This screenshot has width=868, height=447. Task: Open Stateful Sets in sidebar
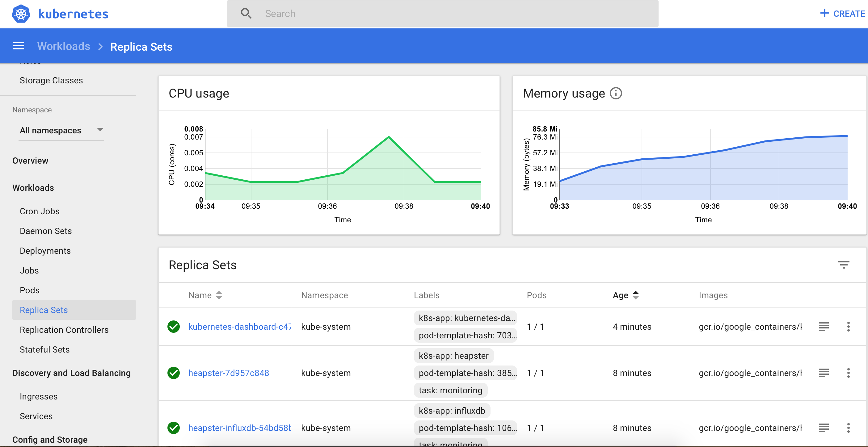44,349
